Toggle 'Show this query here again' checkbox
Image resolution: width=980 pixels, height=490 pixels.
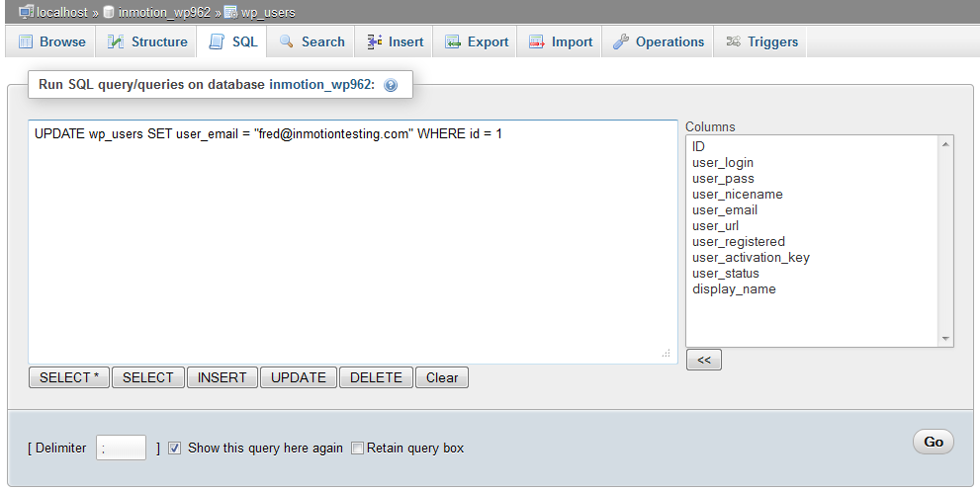point(175,448)
